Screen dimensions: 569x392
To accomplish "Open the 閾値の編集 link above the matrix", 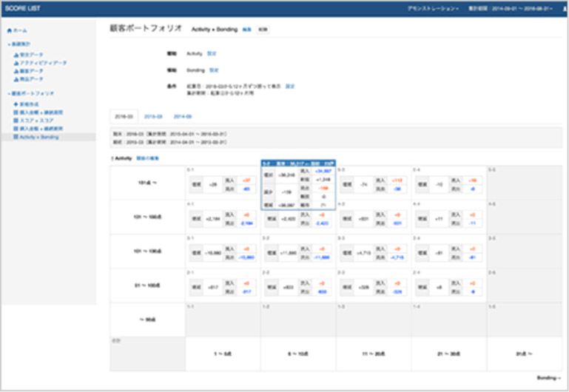I will [150, 158].
